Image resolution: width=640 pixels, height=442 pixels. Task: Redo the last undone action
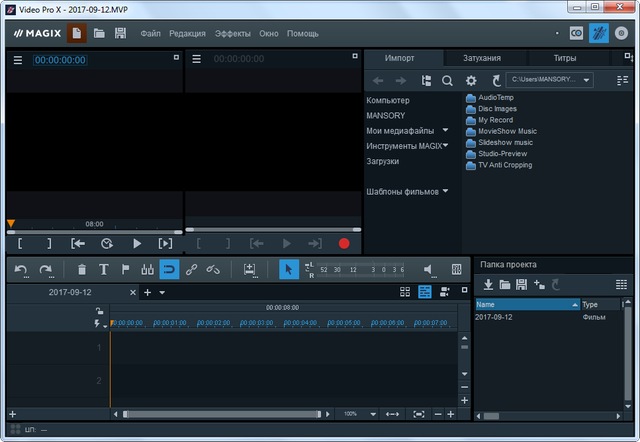(x=45, y=270)
